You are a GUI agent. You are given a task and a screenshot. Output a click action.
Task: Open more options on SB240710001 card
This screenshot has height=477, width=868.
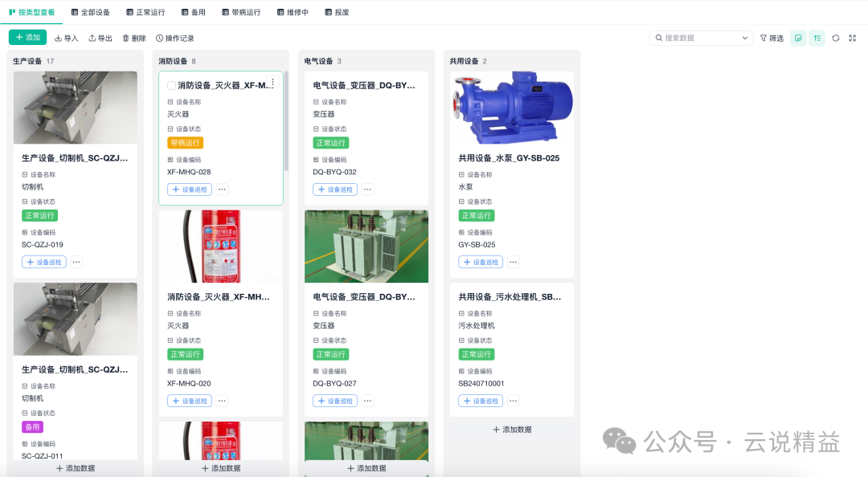click(x=513, y=401)
